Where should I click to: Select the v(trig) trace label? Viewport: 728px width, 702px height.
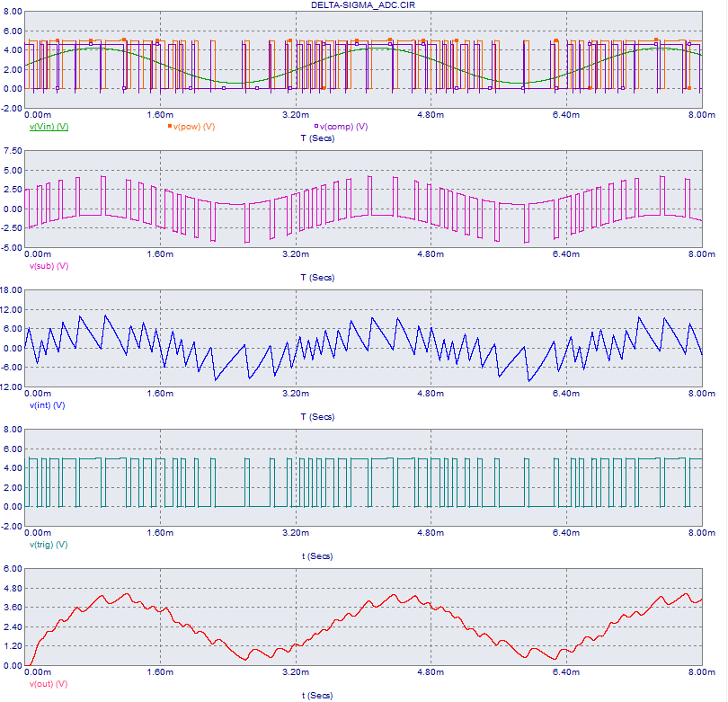pos(49,545)
